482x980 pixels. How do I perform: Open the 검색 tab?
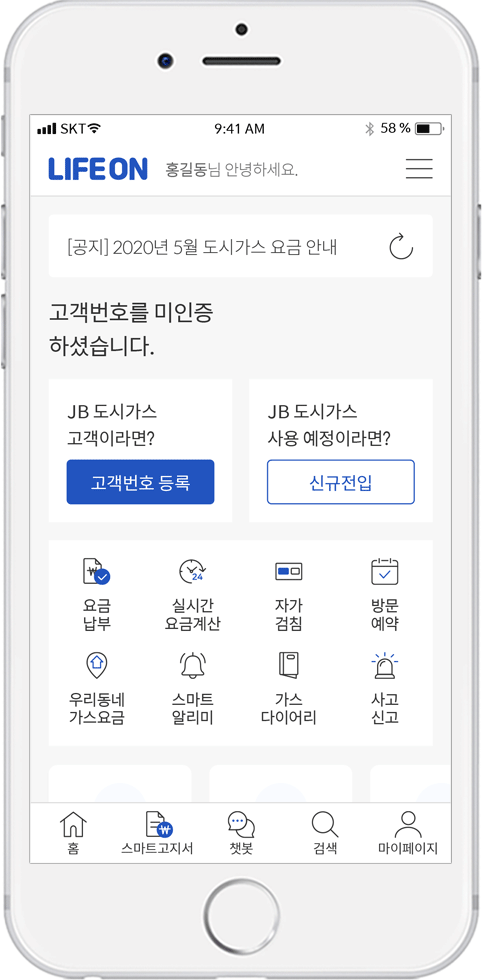pos(324,833)
